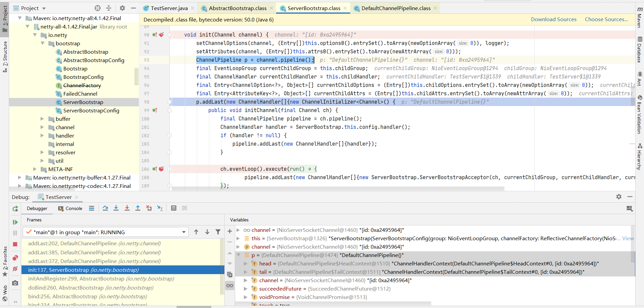This screenshot has height=308, width=644.
Task: Open Maven tool window
Action: tap(640, 17)
